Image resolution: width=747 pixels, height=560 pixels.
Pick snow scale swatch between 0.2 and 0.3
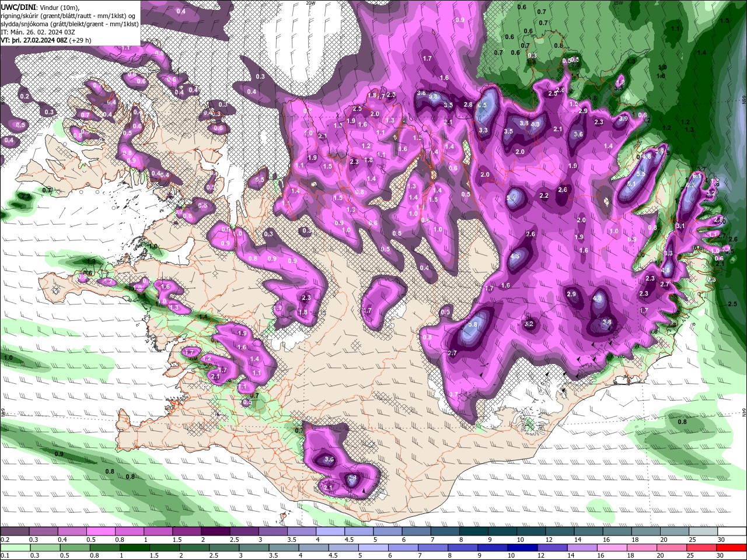point(15,531)
